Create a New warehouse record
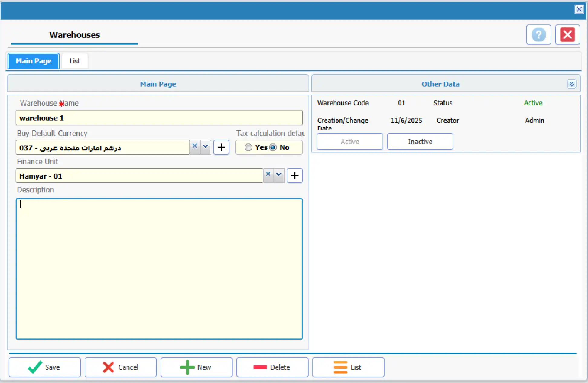The image size is (588, 383). click(x=196, y=367)
